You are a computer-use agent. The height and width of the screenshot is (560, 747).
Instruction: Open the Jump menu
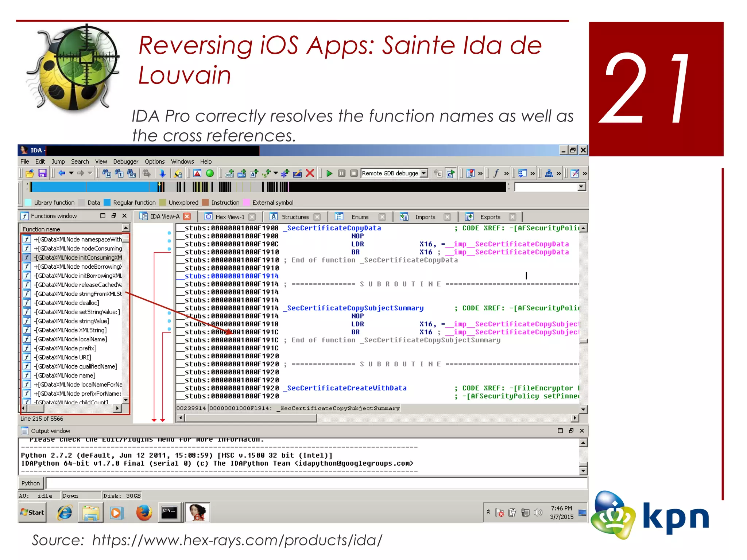[58, 162]
